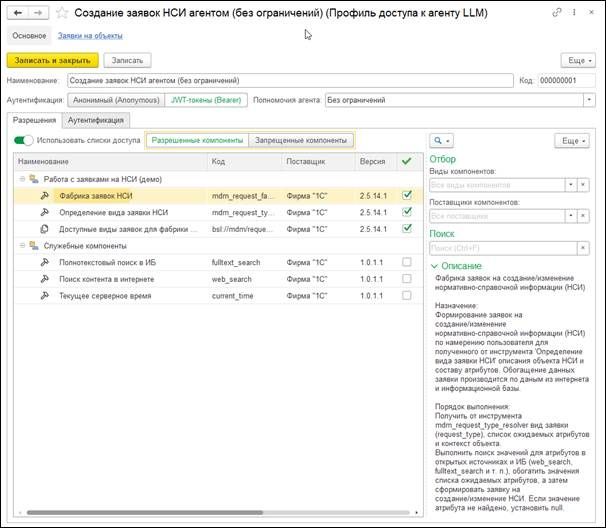This screenshot has width=606, height=528.
Task: Click the Записать и закрыть button
Action: click(53, 61)
